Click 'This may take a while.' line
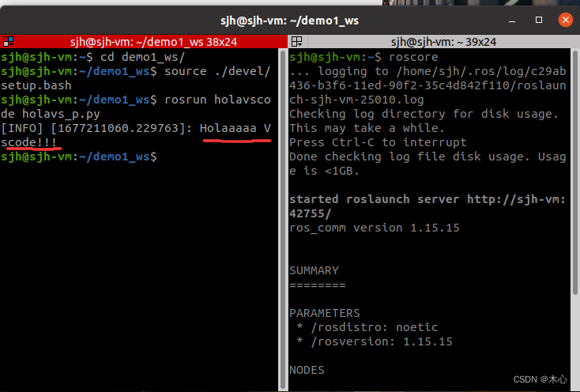580x392 pixels. pos(367,128)
